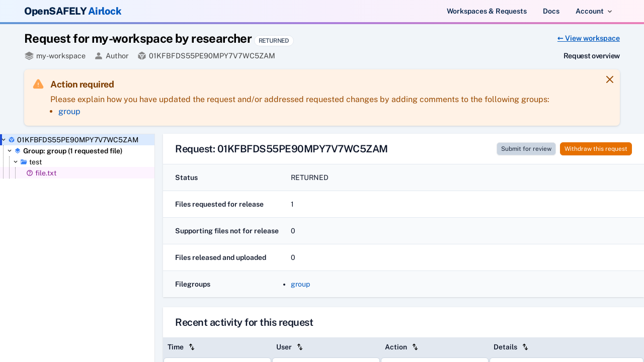Click the question mark icon next to file.txt
This screenshot has height=362, width=644.
point(30,173)
